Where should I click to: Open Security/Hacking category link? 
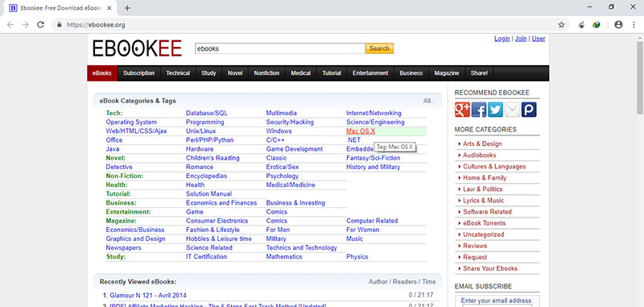(290, 122)
